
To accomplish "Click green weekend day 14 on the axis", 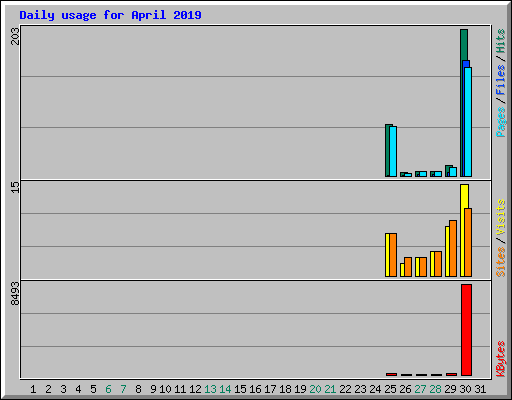I will [225, 389].
